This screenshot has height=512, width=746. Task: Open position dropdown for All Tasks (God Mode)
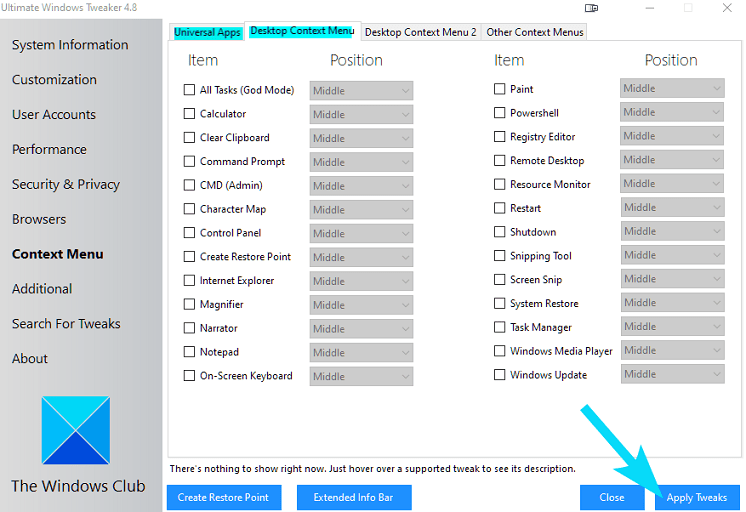point(361,90)
